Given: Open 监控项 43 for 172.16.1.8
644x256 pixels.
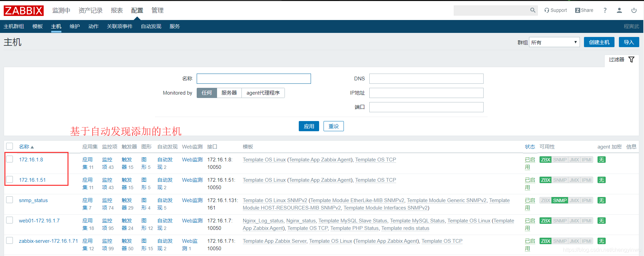Looking at the screenshot, I should 107,163.
